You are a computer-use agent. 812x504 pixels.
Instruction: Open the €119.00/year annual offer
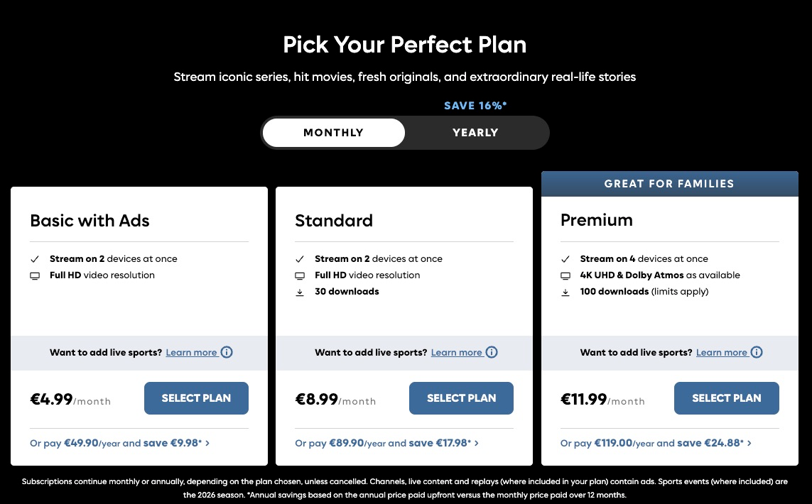click(656, 443)
